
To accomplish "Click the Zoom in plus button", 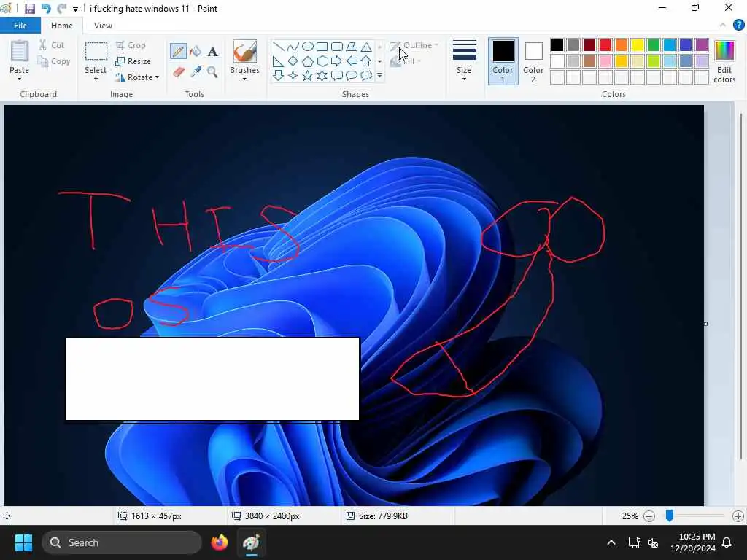I will click(738, 516).
